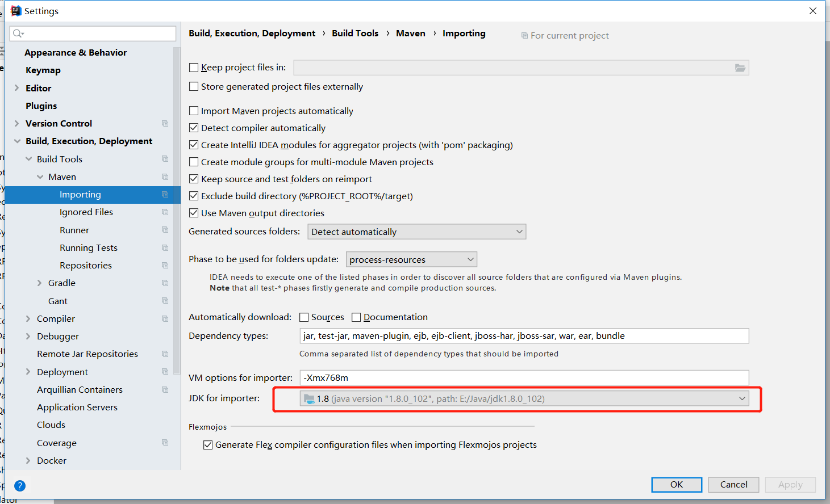Open the Keymap settings page
The image size is (830, 504).
coord(43,70)
